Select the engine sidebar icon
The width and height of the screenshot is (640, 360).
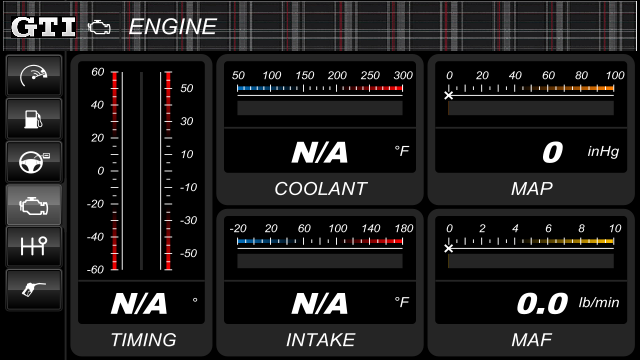point(34,204)
